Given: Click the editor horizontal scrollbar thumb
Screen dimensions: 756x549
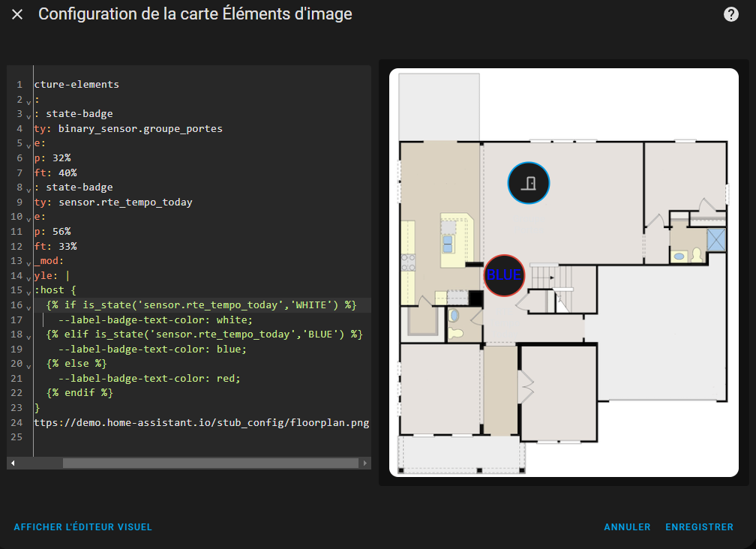Looking at the screenshot, I should (x=210, y=463).
